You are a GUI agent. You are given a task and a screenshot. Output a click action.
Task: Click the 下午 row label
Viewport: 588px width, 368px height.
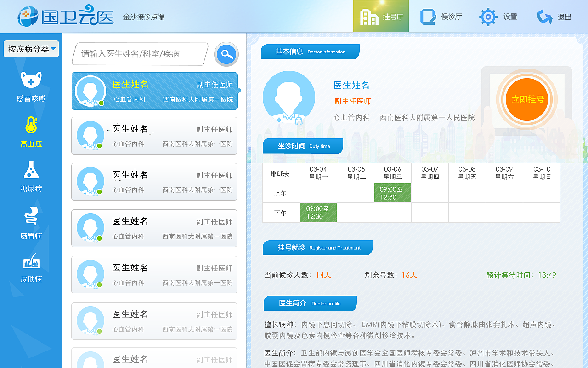coord(281,213)
